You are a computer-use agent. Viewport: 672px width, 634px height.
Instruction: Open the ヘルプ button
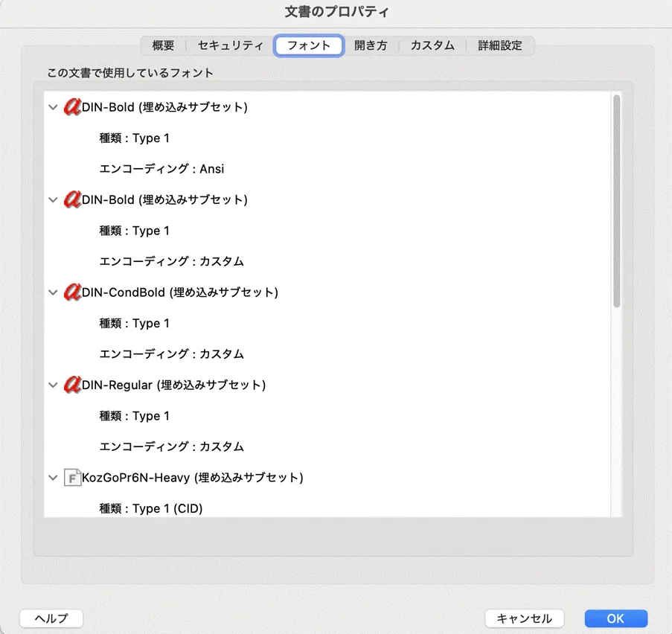pyautogui.click(x=51, y=618)
